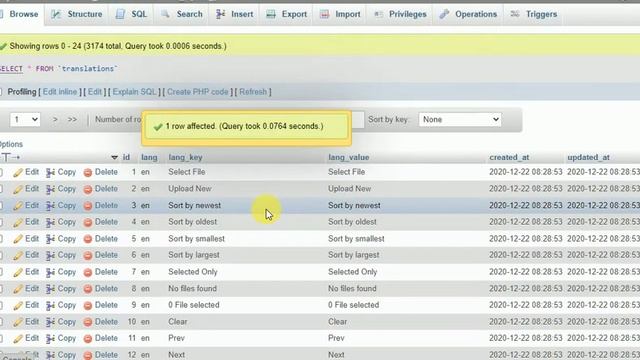Sort by the lang column header
The image size is (640, 360).
click(x=149, y=158)
